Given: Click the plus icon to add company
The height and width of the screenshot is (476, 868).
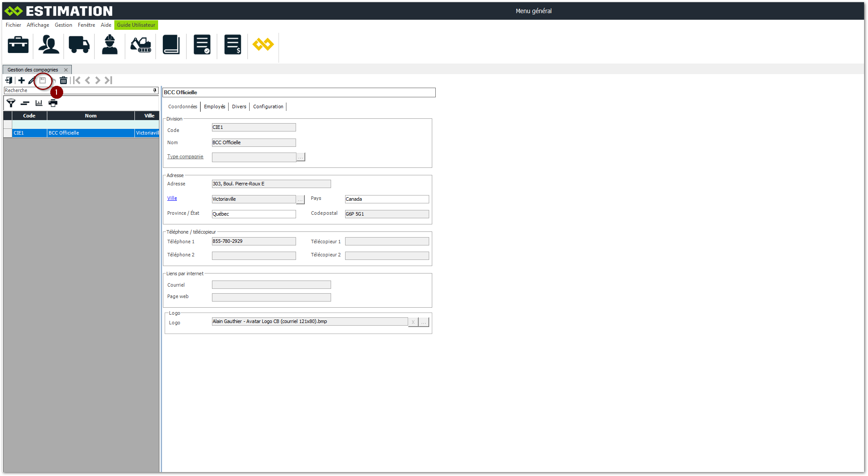Looking at the screenshot, I should tap(21, 80).
